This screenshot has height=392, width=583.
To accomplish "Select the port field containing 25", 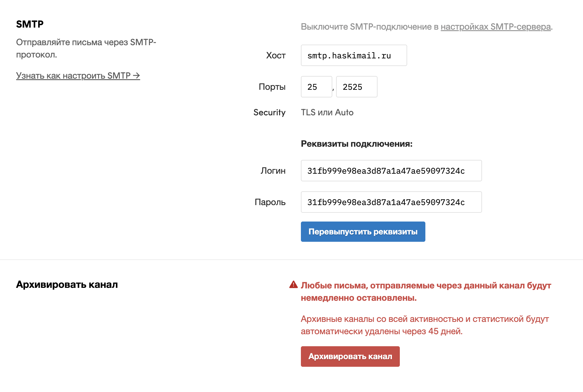I will [x=316, y=87].
